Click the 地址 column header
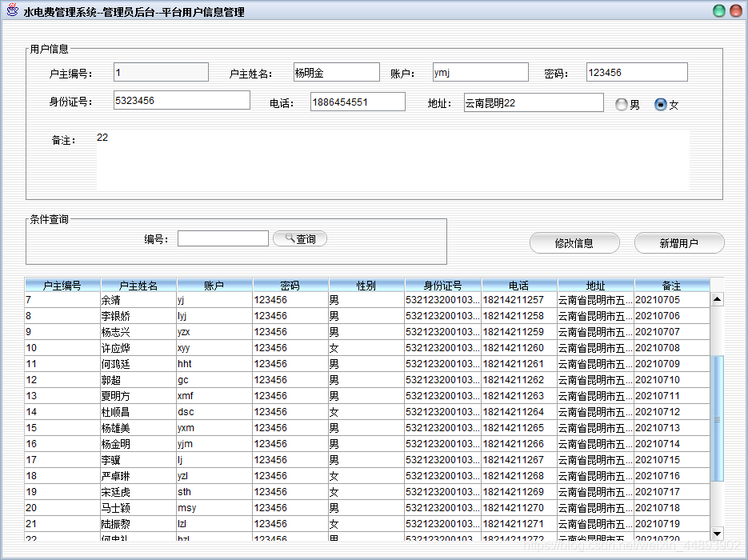 pyautogui.click(x=595, y=286)
